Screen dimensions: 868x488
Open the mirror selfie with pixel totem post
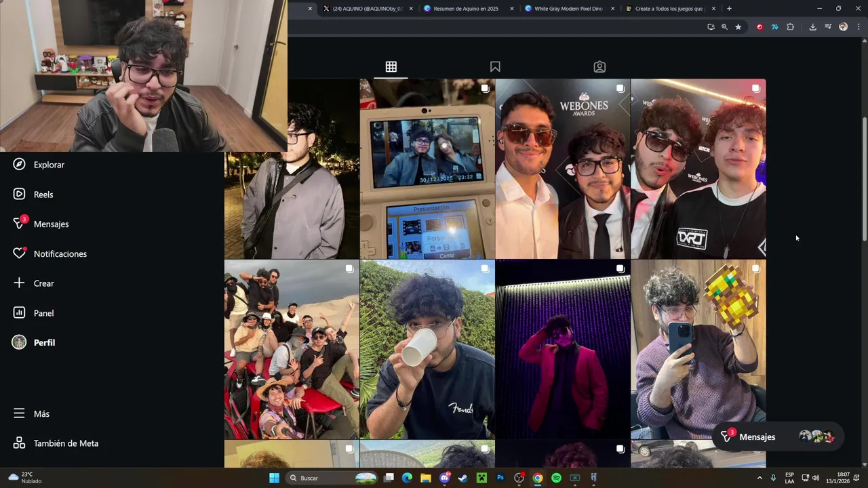point(698,350)
